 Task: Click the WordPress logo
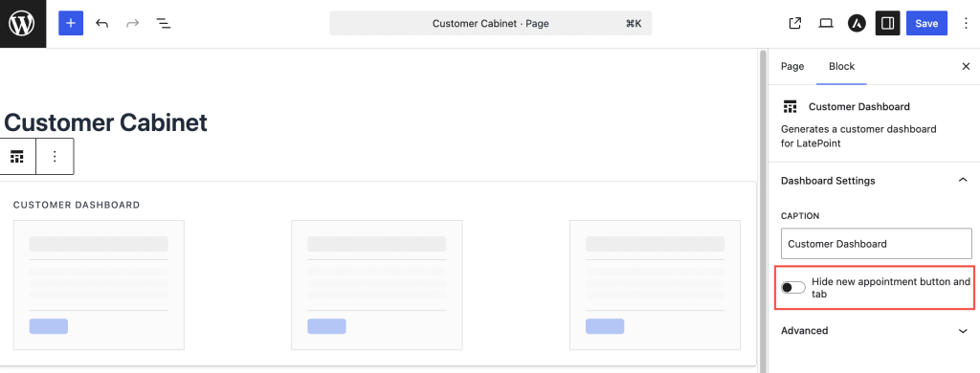click(23, 23)
